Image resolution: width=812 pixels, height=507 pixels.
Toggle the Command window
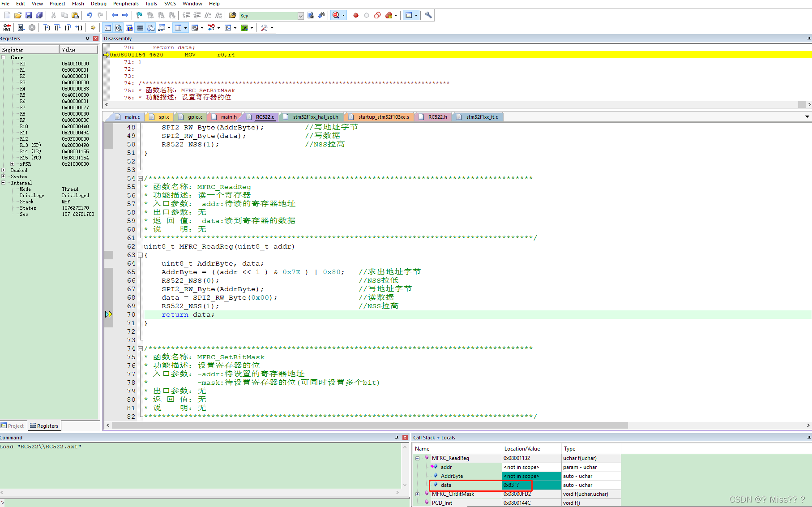108,28
